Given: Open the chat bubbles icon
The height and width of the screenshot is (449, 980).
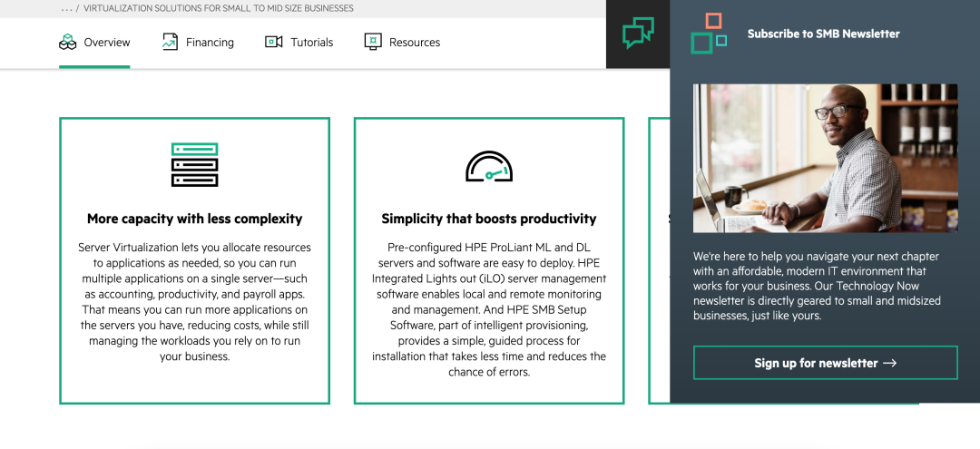Looking at the screenshot, I should click(638, 33).
